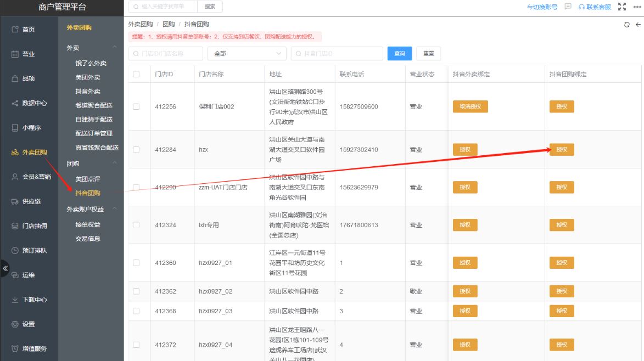Image resolution: width=644 pixels, height=361 pixels.
Task: Focus the 门店ID/门店名称 search field
Action: tap(165, 53)
